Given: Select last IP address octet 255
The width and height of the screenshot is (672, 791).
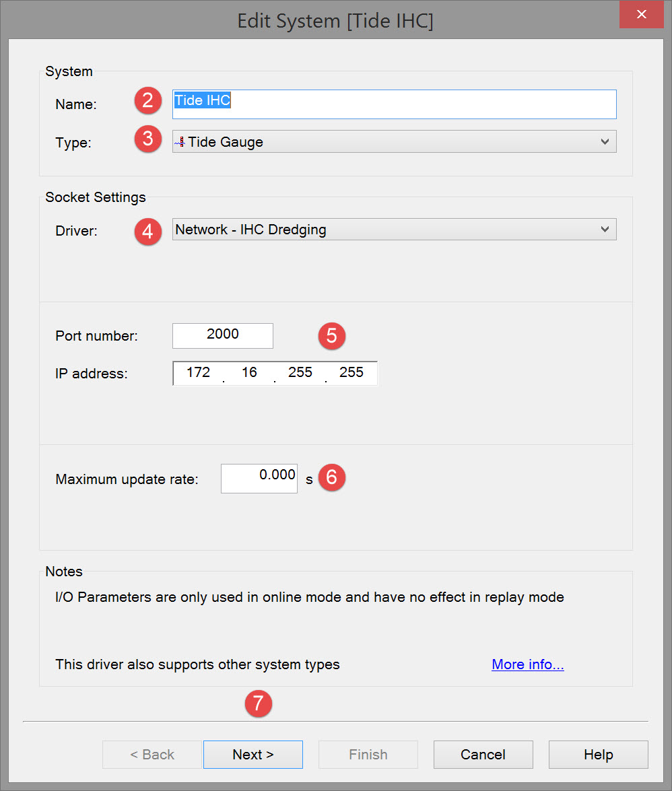Looking at the screenshot, I should coord(351,372).
